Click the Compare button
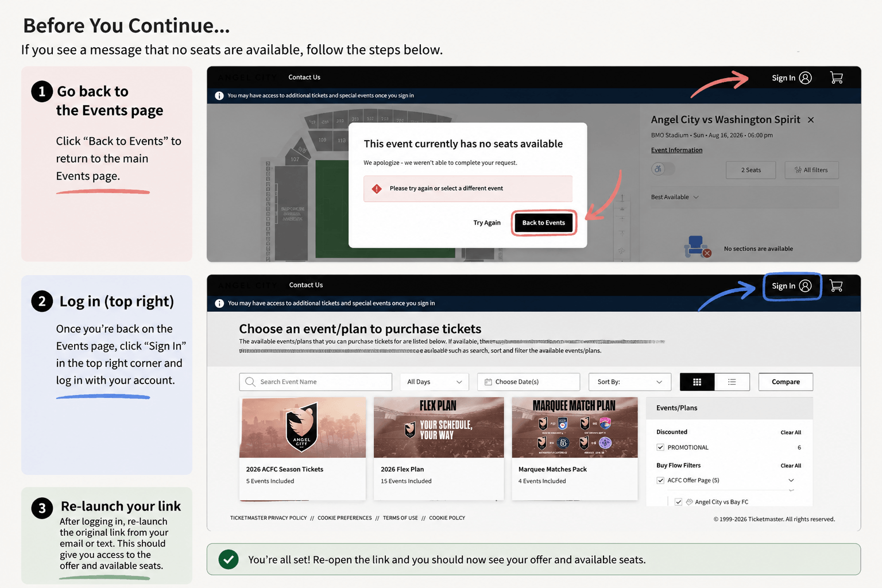The image size is (882, 588). tap(786, 382)
